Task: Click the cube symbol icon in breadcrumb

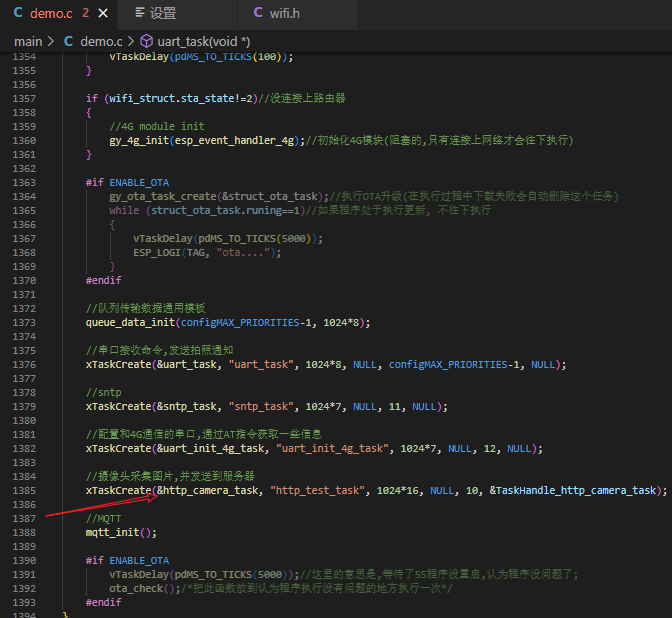Action: pyautogui.click(x=147, y=41)
